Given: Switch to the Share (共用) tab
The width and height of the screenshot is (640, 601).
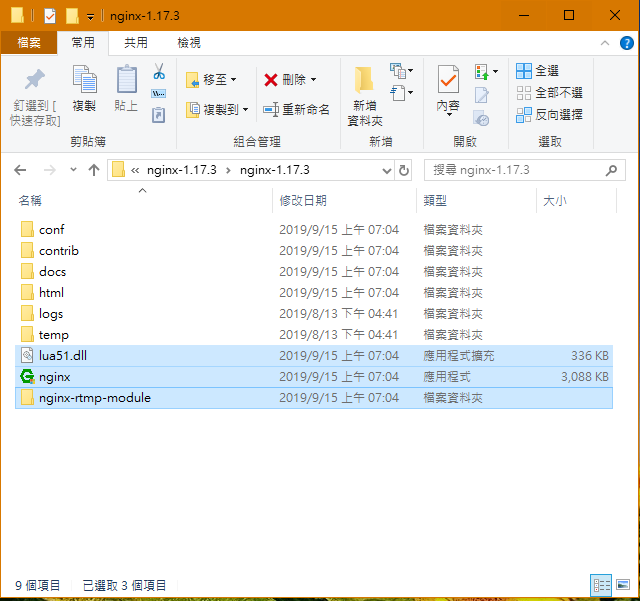Looking at the screenshot, I should point(136,43).
